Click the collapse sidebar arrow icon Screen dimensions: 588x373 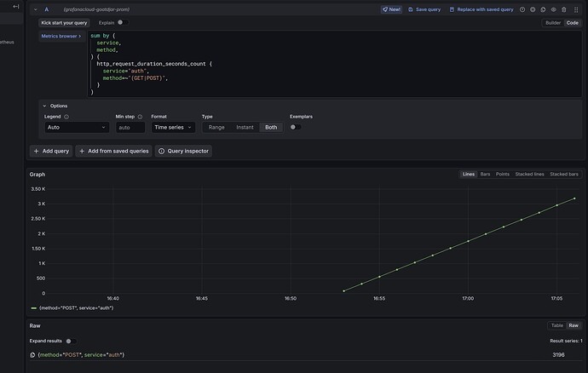point(15,6)
